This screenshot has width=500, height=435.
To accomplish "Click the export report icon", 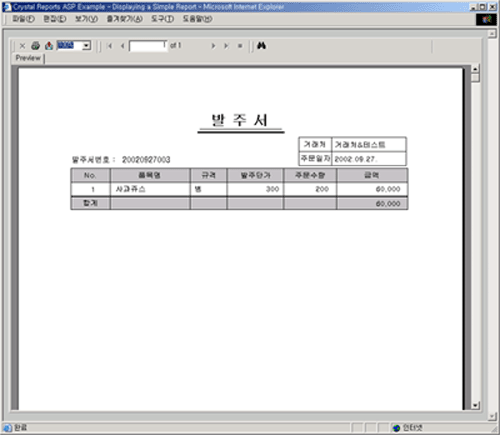I will (49, 46).
